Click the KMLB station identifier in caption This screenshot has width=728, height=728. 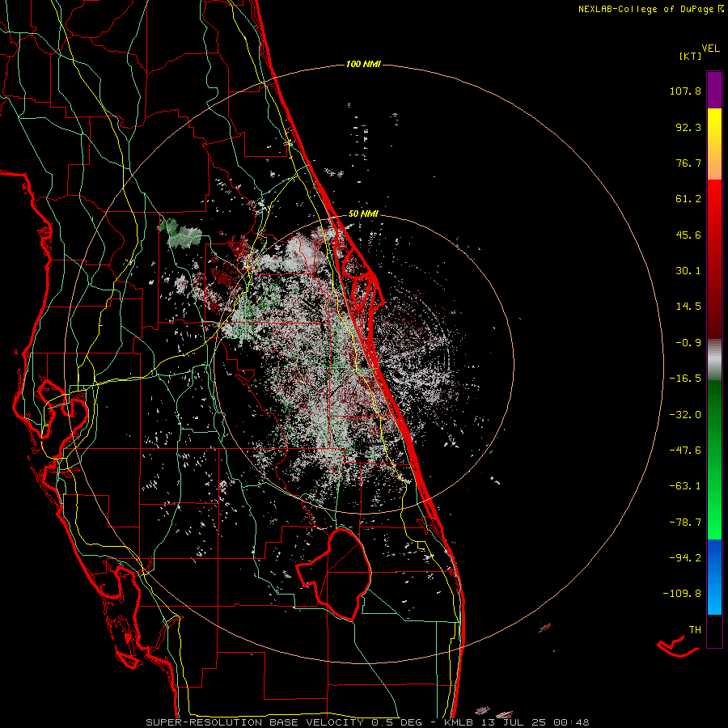(459, 722)
